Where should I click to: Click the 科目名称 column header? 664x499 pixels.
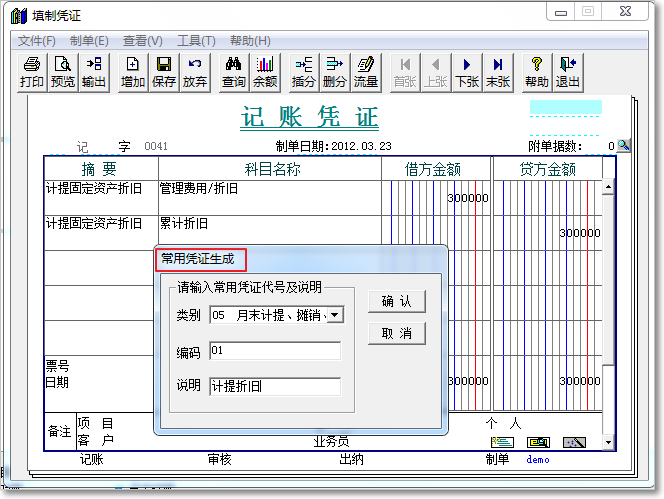pyautogui.click(x=272, y=169)
